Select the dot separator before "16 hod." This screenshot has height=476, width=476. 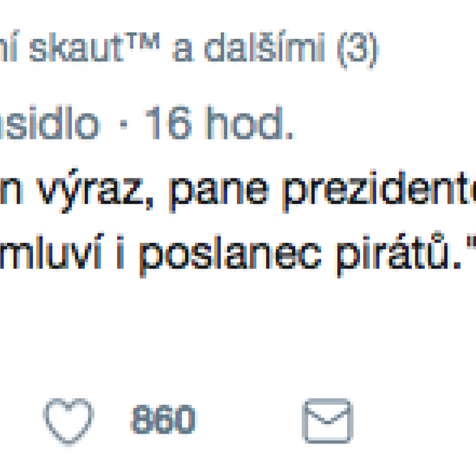pyautogui.click(x=123, y=124)
